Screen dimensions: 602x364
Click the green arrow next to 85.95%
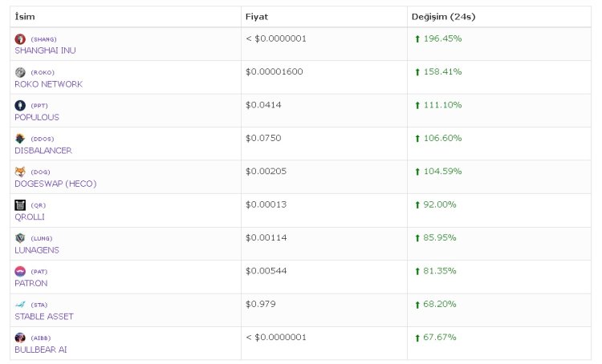point(417,238)
